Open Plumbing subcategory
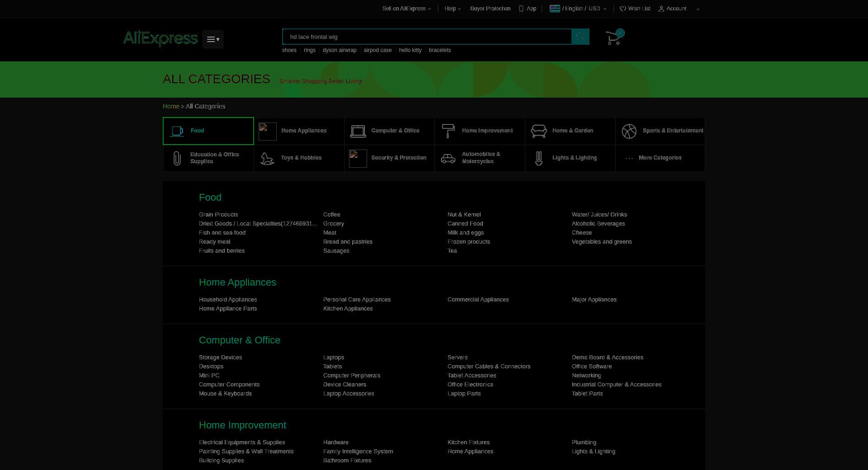 point(584,442)
